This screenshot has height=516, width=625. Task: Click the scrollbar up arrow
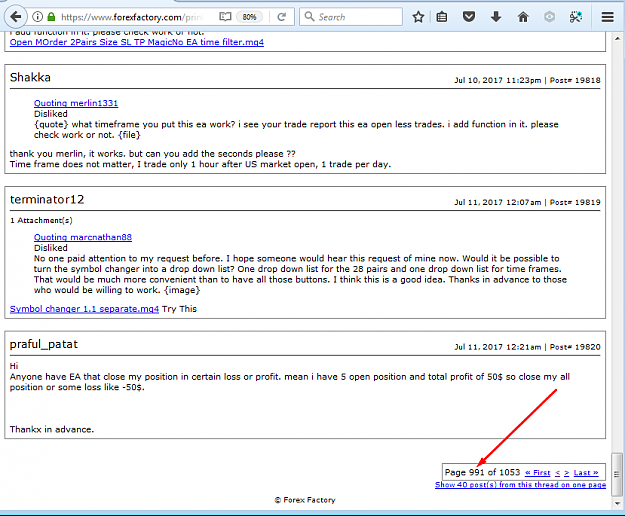pos(617,39)
